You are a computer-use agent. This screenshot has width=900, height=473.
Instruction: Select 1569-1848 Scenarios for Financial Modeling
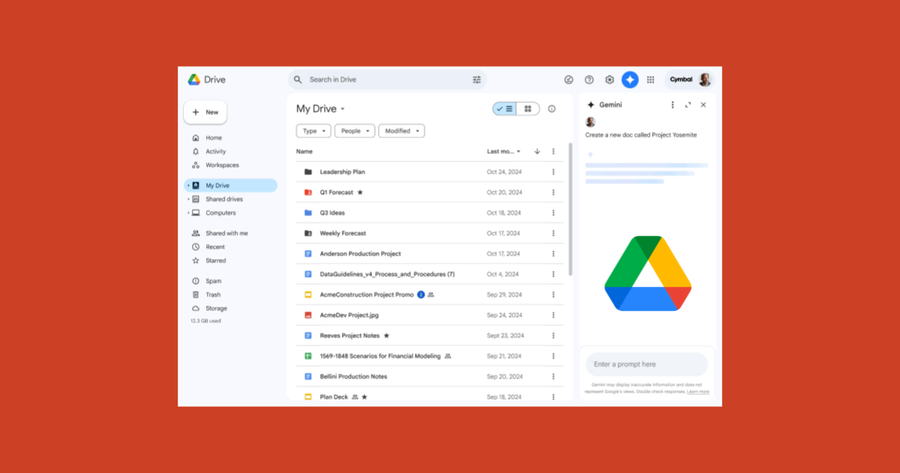[429, 356]
